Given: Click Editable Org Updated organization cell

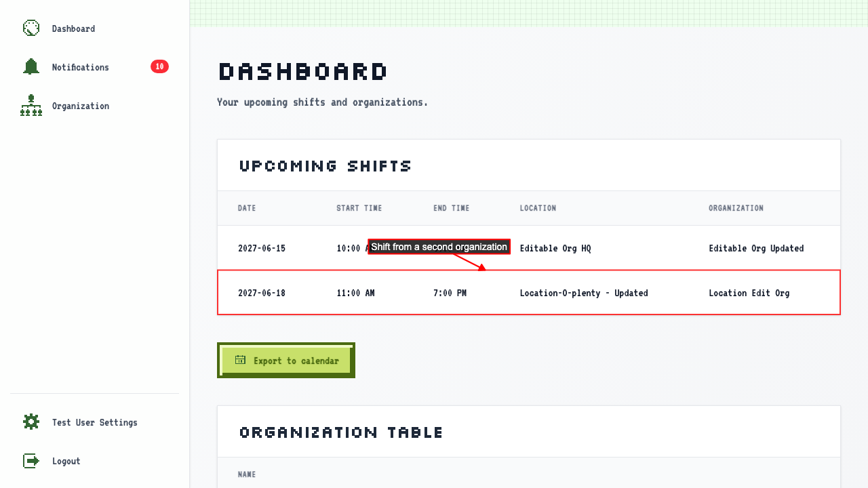Looking at the screenshot, I should tap(756, 248).
